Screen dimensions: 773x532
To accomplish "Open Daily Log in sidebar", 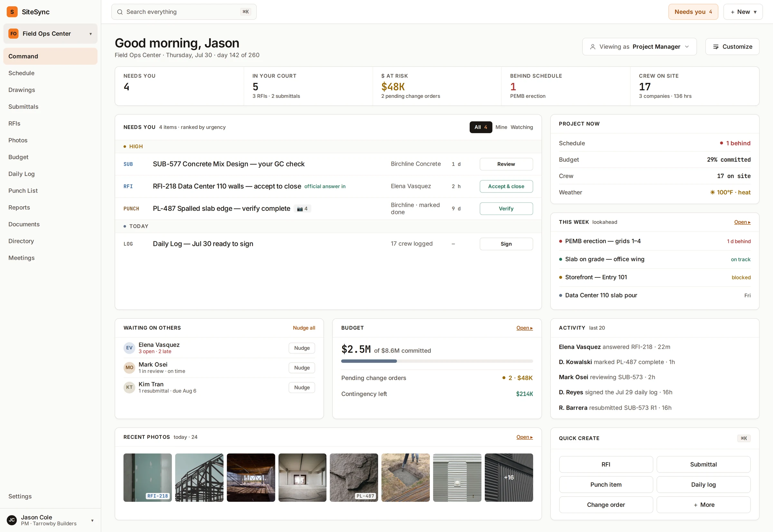I will (50, 174).
